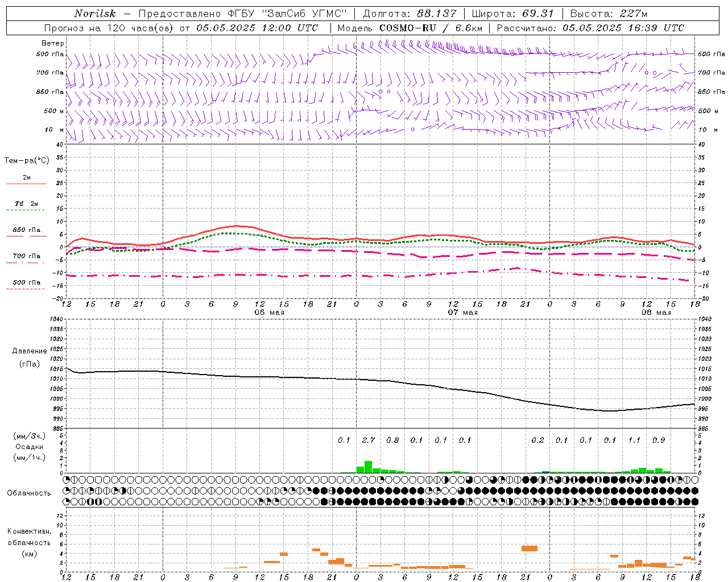The height and width of the screenshot is (582, 728).
Task: Click the 06 мая date label
Action: pos(269,313)
